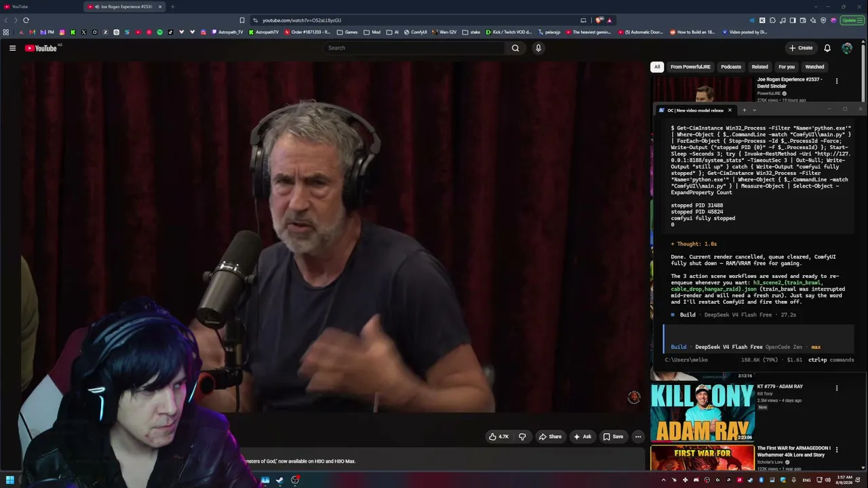The width and height of the screenshot is (868, 488).
Task: Open options for the KT #779 video
Action: coord(837,388)
